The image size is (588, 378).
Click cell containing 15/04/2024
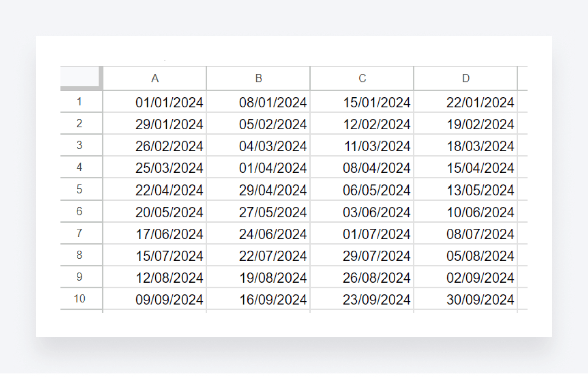466,167
